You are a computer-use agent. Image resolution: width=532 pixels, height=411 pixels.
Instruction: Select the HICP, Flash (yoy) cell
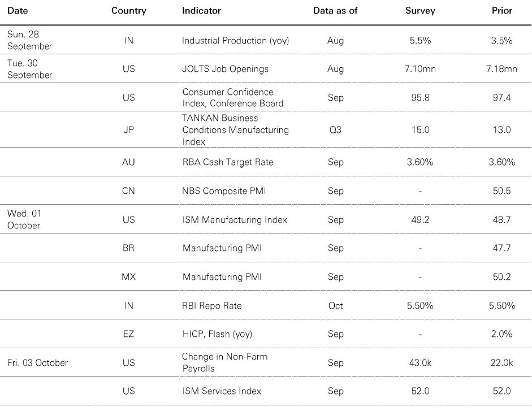(217, 334)
